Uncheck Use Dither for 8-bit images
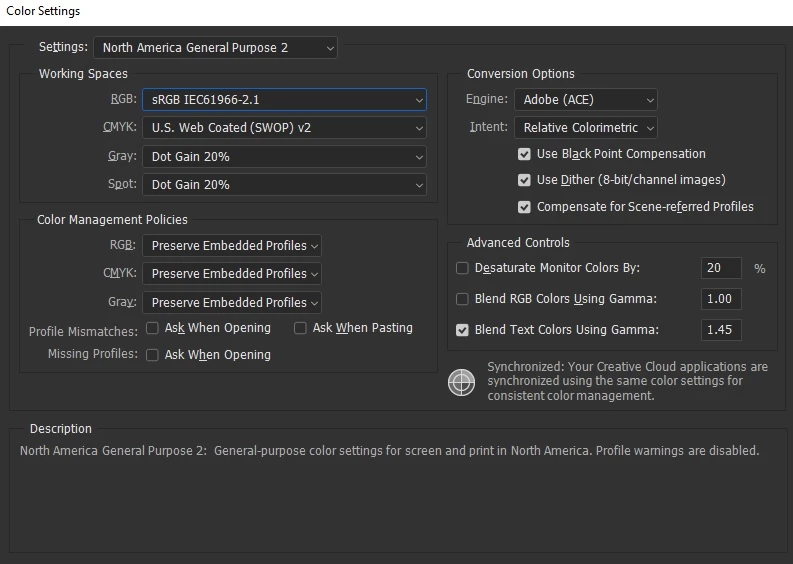793x564 pixels. 524,180
